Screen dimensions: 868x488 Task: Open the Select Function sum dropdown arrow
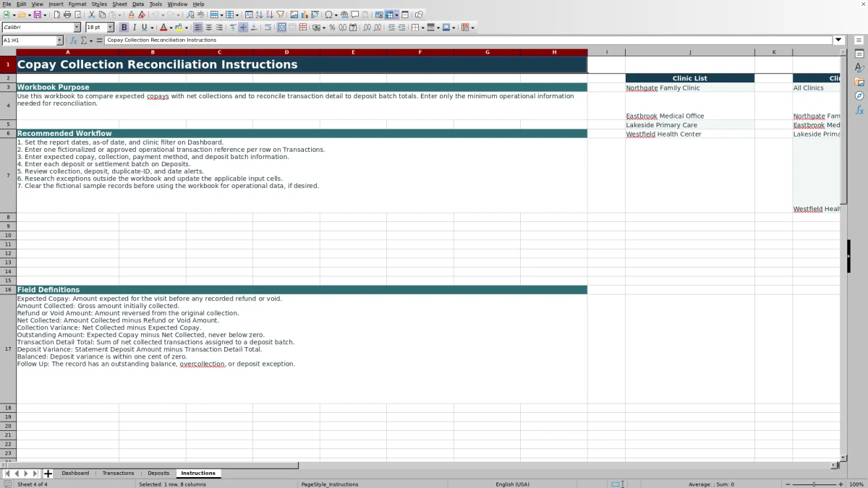point(91,40)
